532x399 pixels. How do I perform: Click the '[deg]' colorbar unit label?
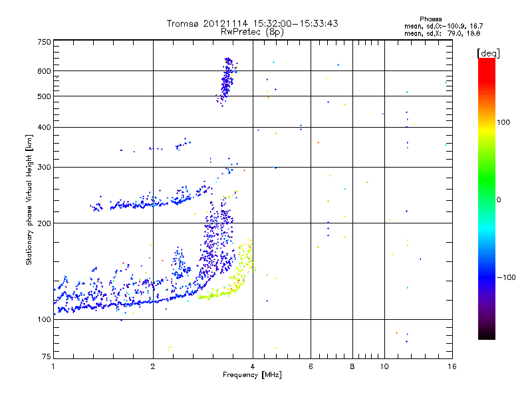pyautogui.click(x=488, y=54)
